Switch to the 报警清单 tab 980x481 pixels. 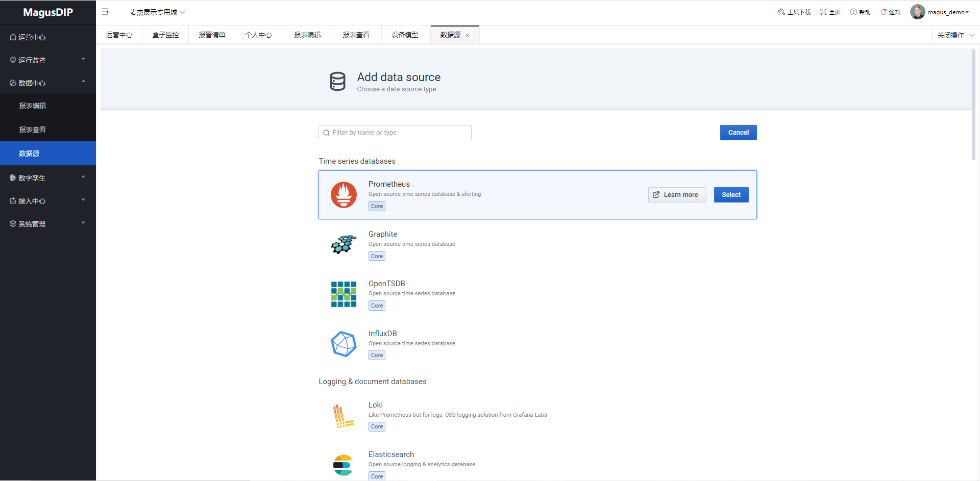pos(212,35)
